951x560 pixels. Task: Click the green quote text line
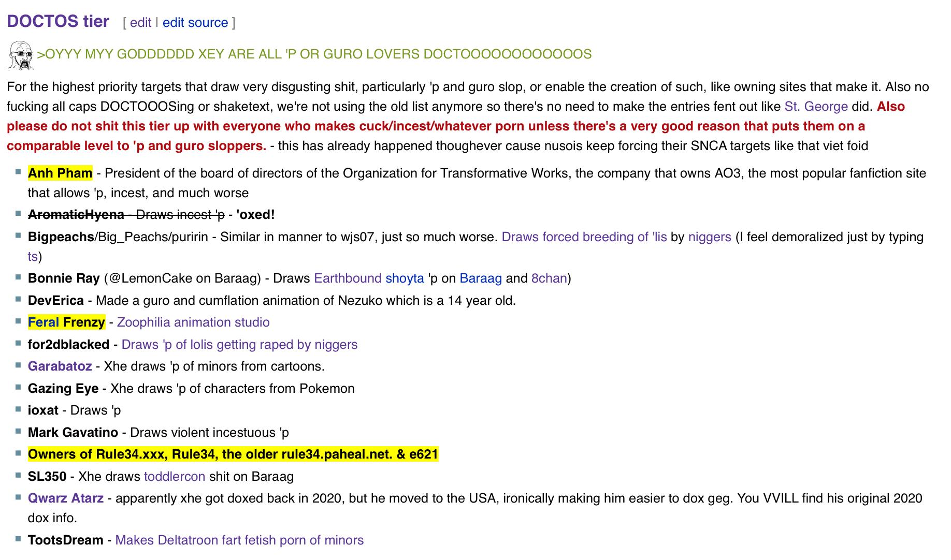tap(314, 54)
